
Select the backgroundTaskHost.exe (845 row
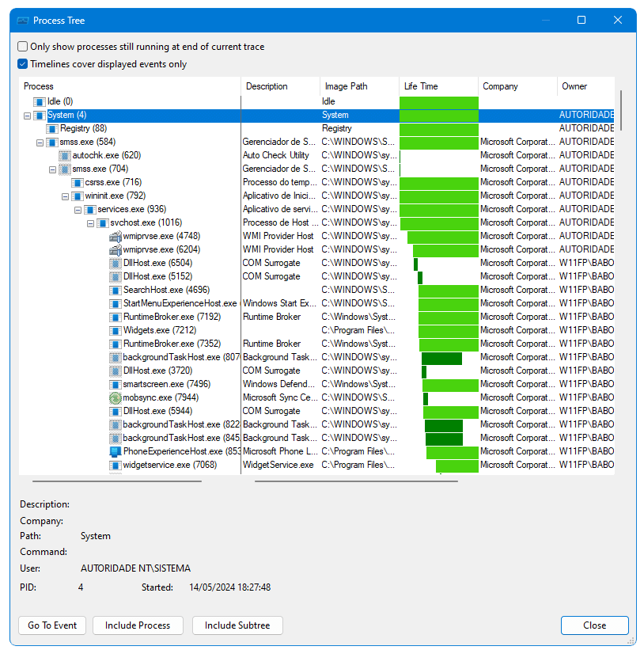[316, 438]
